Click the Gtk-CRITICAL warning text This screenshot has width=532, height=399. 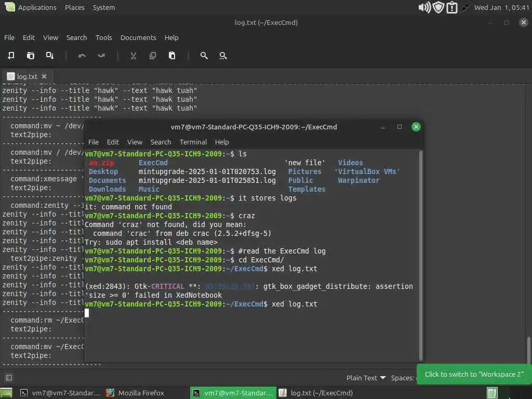point(159,286)
